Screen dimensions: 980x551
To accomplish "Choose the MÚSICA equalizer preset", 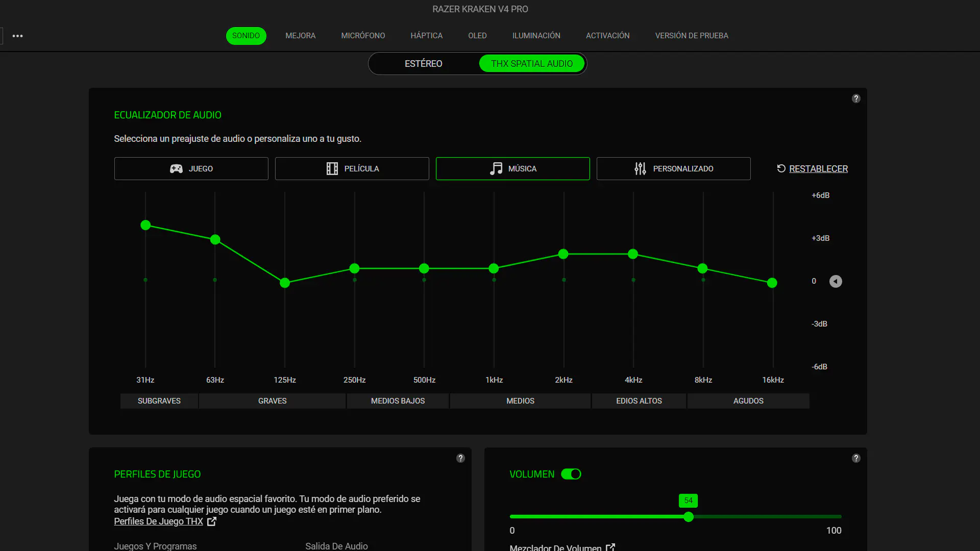I will 513,168.
